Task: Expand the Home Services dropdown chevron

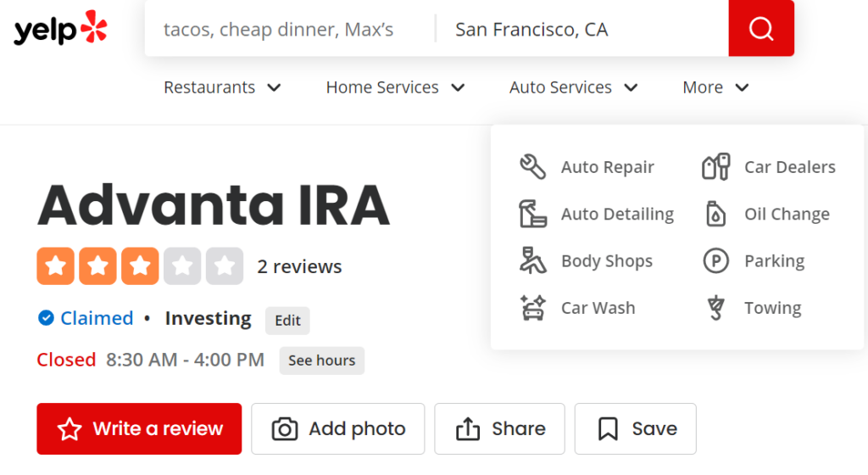Action: [x=458, y=87]
